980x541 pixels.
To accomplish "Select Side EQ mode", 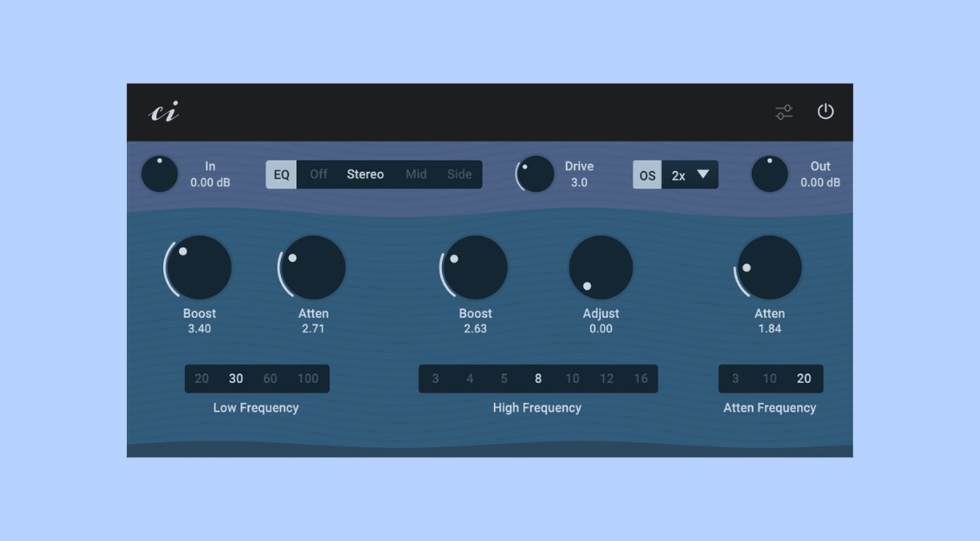I will 459,174.
